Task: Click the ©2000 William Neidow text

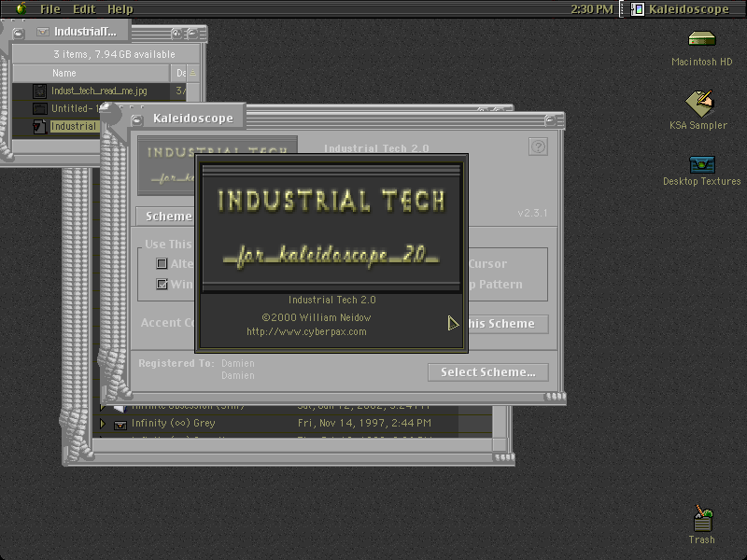Action: [317, 317]
